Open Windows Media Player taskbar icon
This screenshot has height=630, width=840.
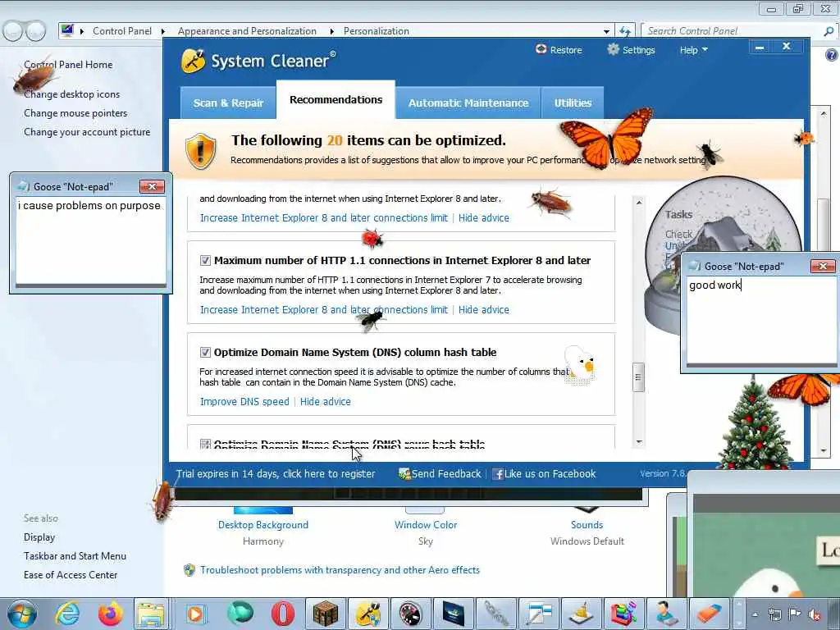click(195, 614)
